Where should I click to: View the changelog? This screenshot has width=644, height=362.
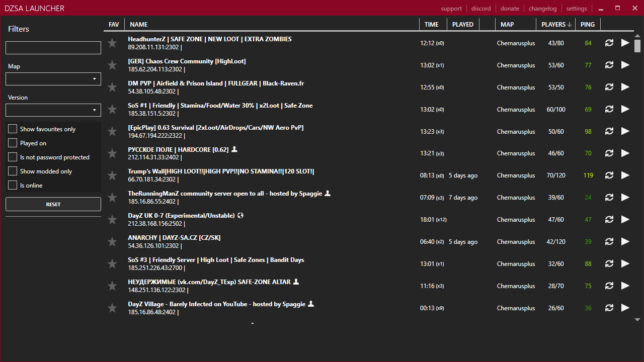pos(542,8)
